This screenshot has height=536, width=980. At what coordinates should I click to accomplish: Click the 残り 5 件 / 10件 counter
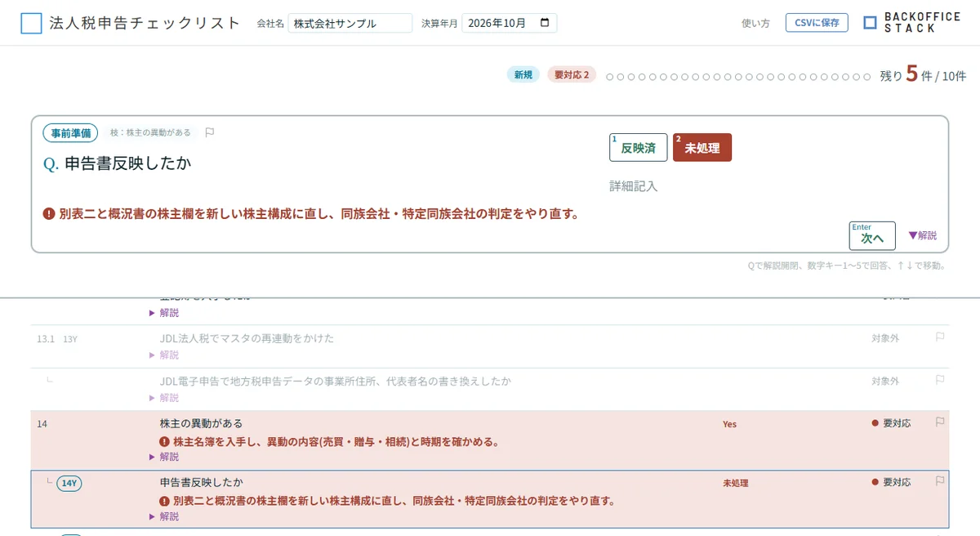point(923,76)
